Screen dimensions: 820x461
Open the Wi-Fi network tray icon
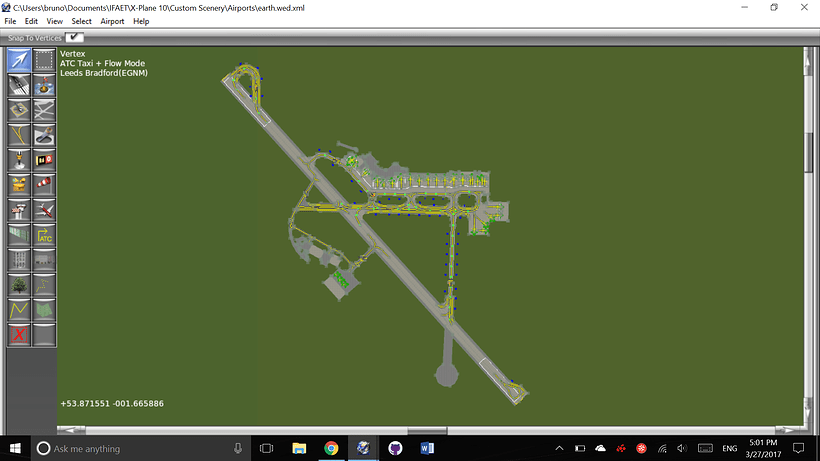662,448
